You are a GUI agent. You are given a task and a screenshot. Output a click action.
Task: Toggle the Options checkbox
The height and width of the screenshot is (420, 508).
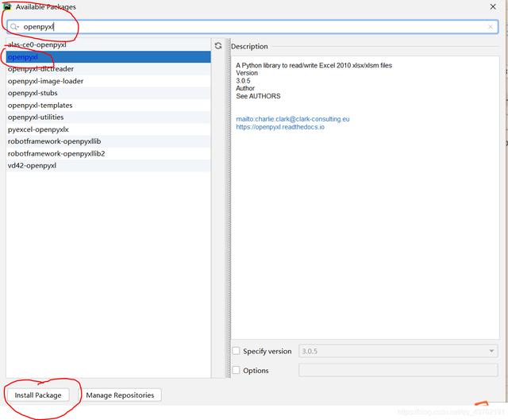(x=236, y=370)
